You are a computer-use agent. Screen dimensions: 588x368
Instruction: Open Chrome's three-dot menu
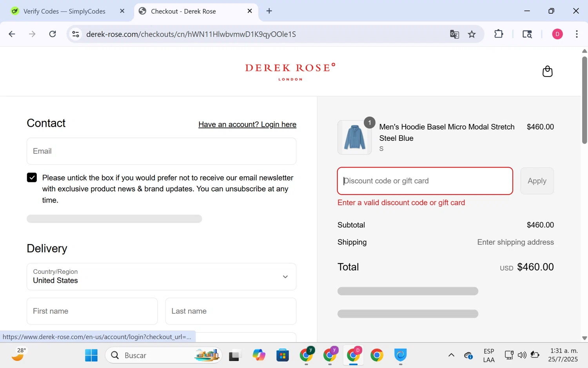coord(577,34)
